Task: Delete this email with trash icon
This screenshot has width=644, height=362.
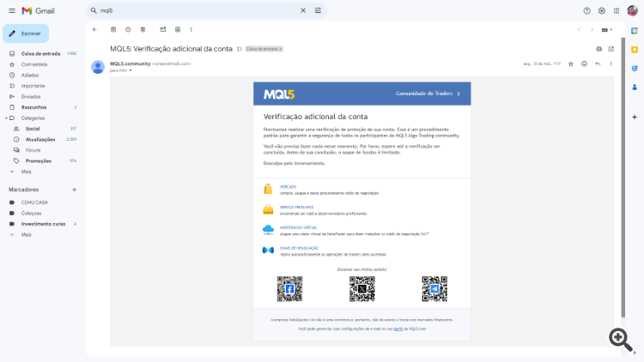Action: coord(143,29)
